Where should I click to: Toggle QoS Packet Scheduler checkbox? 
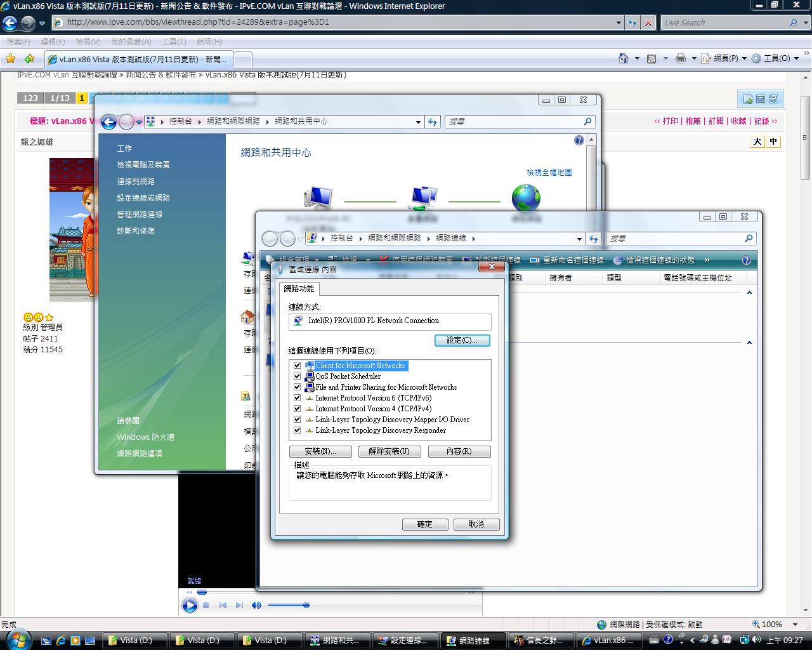tap(297, 376)
